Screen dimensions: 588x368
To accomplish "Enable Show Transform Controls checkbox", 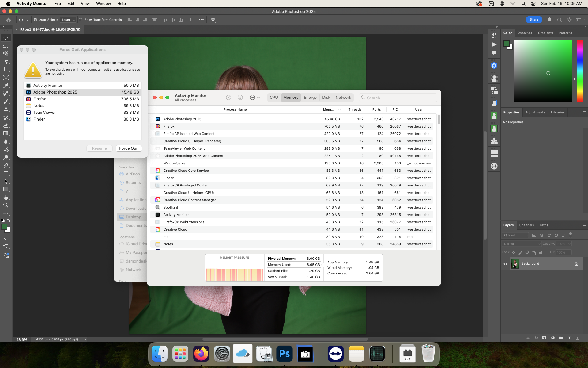I will (x=81, y=20).
